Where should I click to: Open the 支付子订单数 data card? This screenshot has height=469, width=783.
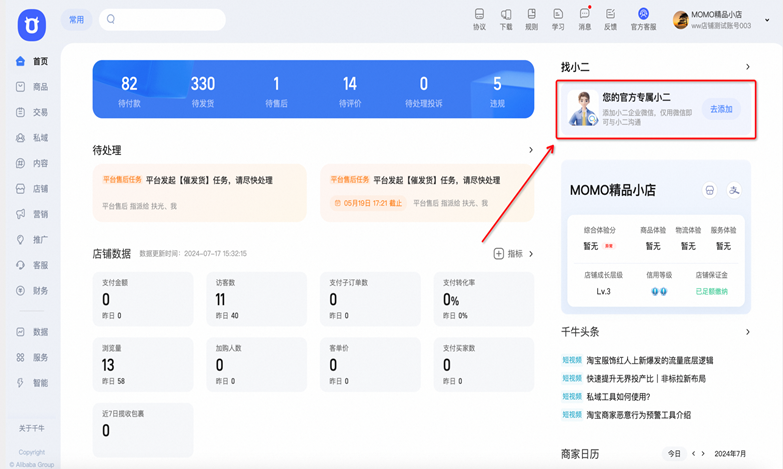(370, 299)
